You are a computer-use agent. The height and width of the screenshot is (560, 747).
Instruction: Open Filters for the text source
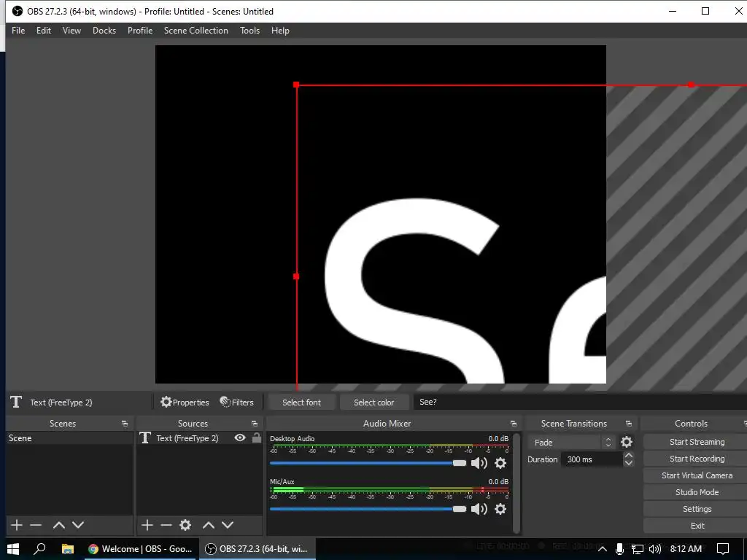click(237, 402)
